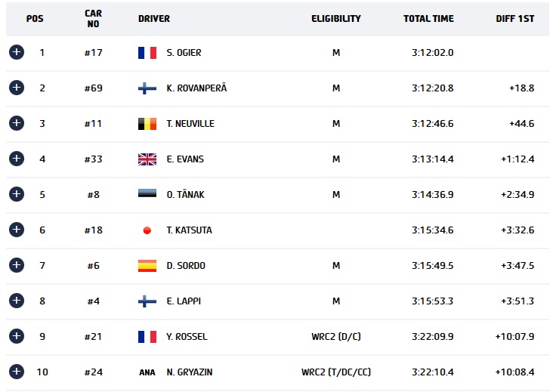This screenshot has height=392, width=550.
Task: Expand S. Ogier row details
Action: (x=17, y=52)
